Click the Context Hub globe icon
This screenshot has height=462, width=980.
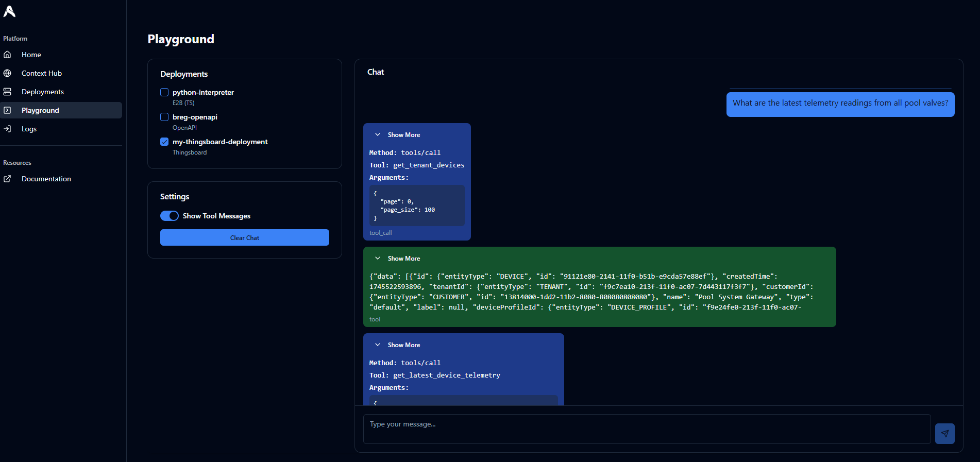[x=7, y=73]
